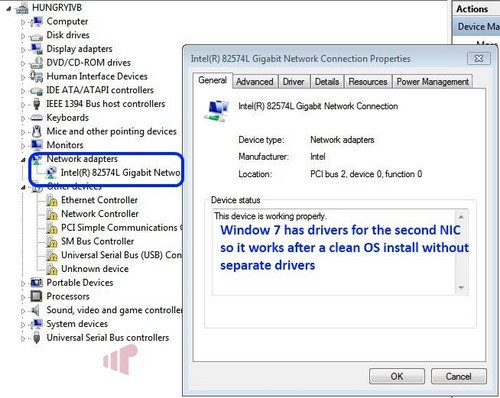Click the DVD/CD-ROM drives icon
This screenshot has width=500, height=398.
tap(37, 63)
